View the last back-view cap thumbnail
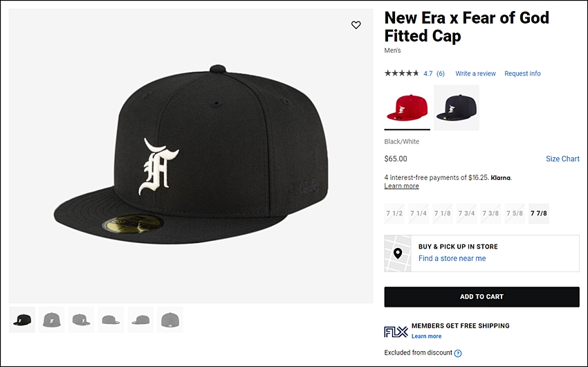This screenshot has height=367, width=588. point(170,320)
